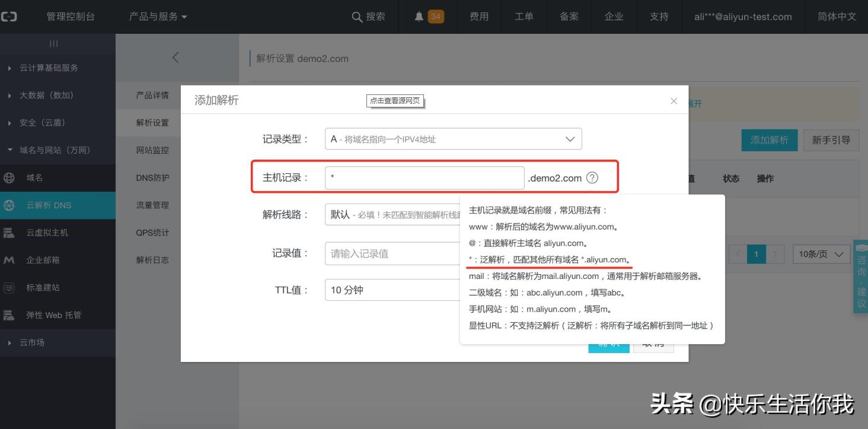Image resolution: width=868 pixels, height=429 pixels.
Task: Open the 记录类型 record type dropdown
Action: (x=453, y=138)
